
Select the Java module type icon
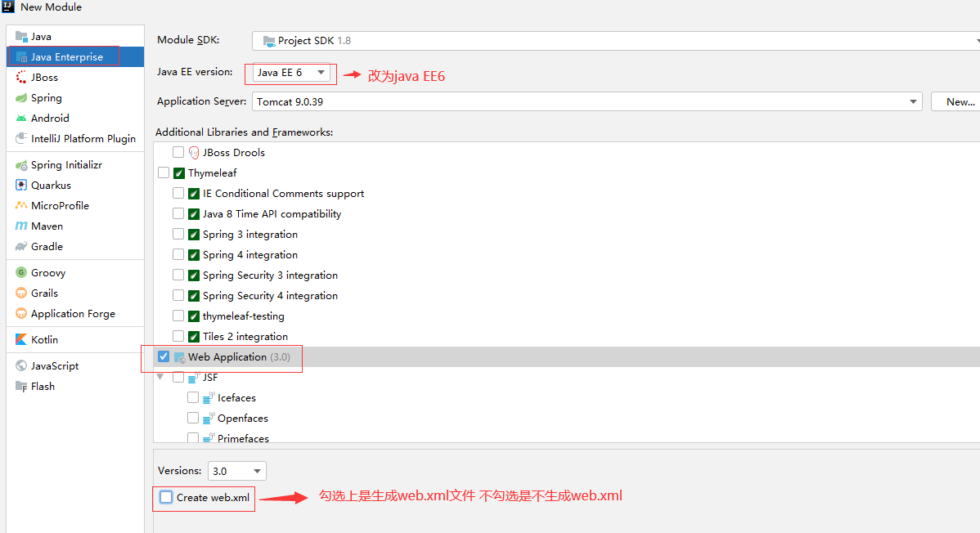pos(21,36)
